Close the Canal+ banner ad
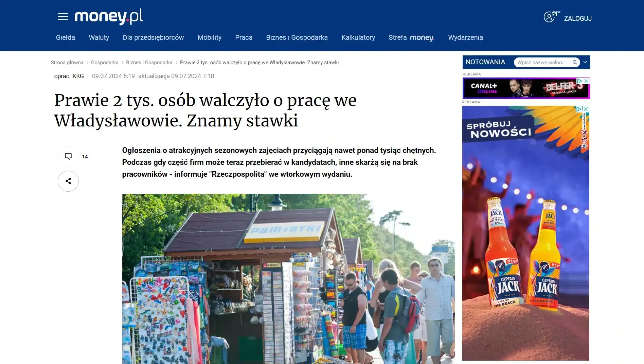Viewport: 644px width, 364px height. tap(586, 81)
